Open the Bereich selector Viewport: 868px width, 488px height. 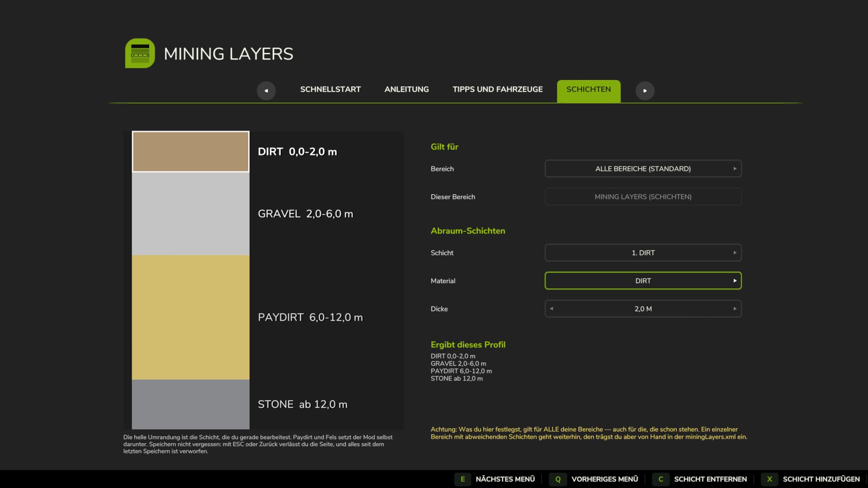(643, 169)
